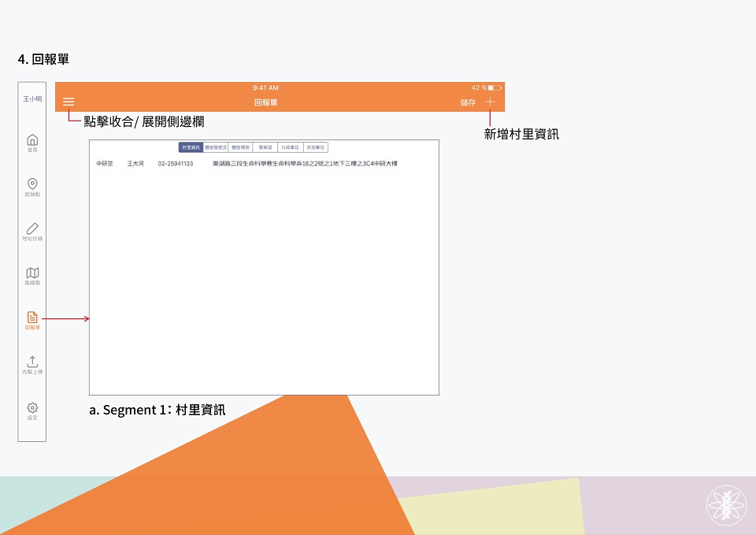Screen dimensions: 756x535
Task: Click the phone number 02-25941133
Action: pyautogui.click(x=176, y=164)
